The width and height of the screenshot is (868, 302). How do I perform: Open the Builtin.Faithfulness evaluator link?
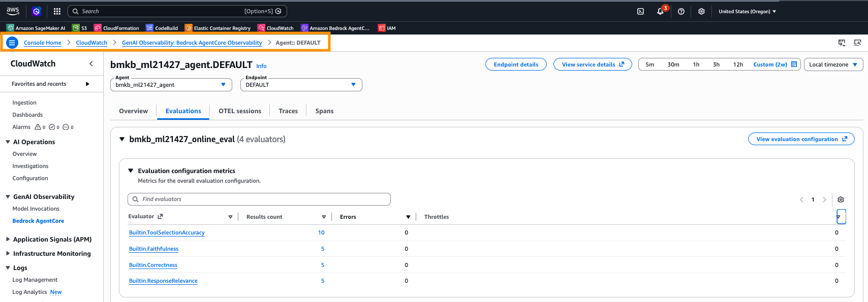click(153, 249)
